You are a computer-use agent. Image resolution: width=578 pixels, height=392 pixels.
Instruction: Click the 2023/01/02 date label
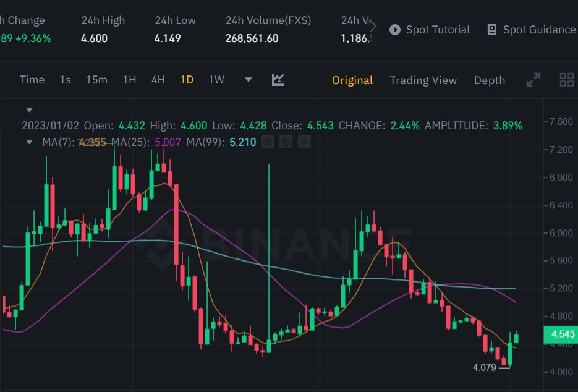(x=51, y=126)
